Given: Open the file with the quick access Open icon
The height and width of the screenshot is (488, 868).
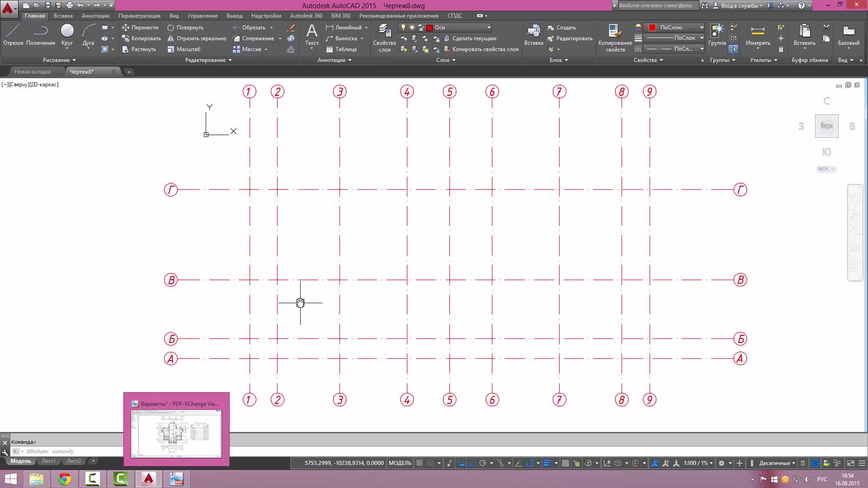Looking at the screenshot, I should point(37,5).
